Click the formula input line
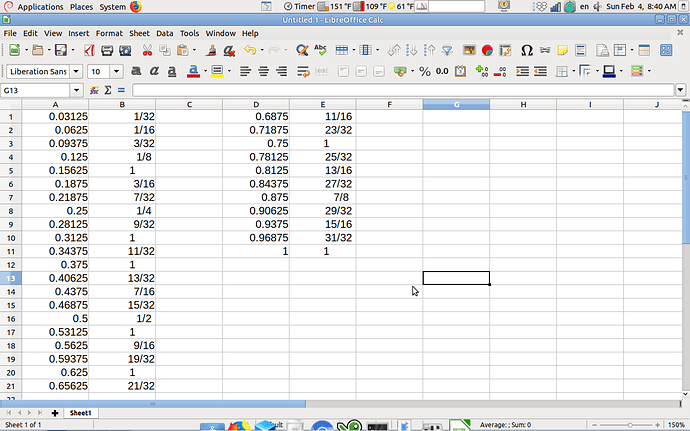Viewport: 690px width, 431px height. tap(403, 90)
